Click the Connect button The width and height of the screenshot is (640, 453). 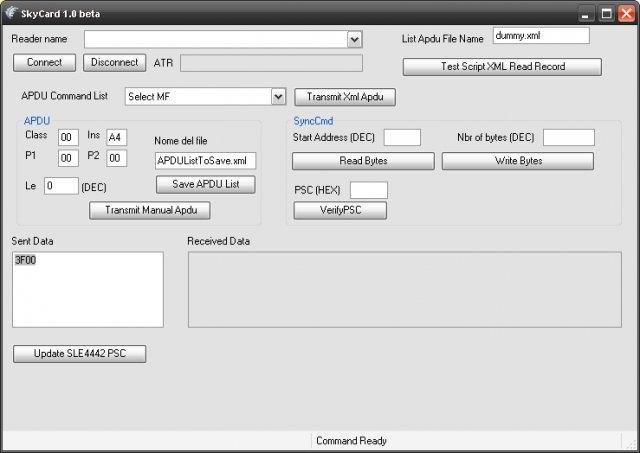44,62
